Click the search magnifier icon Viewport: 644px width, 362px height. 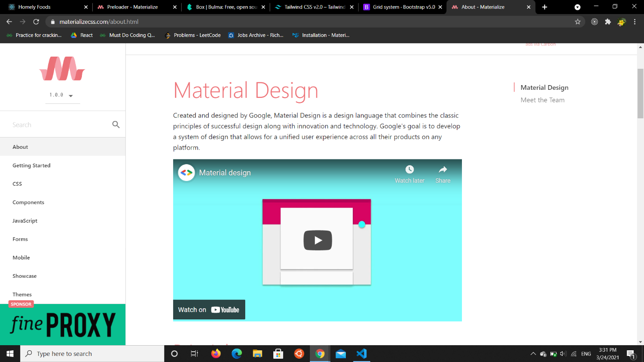pyautogui.click(x=116, y=124)
